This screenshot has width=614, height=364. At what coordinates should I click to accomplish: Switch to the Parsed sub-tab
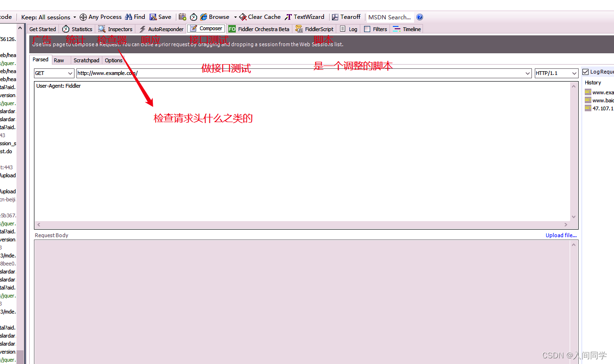pyautogui.click(x=41, y=60)
